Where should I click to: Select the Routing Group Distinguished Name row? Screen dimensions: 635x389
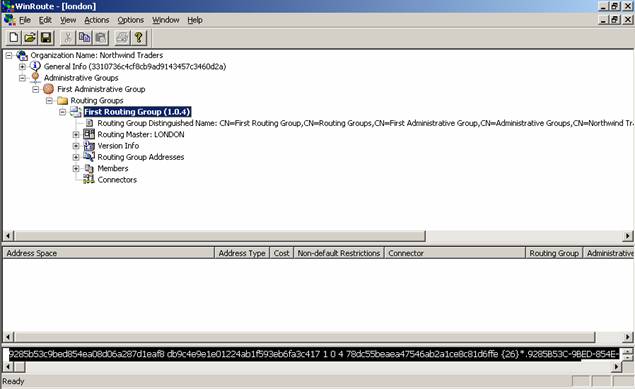coord(364,123)
